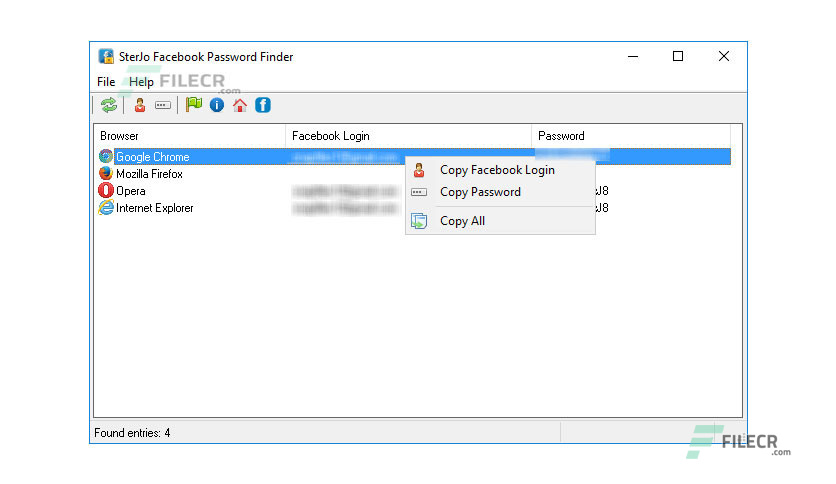The width and height of the screenshot is (836, 484).
Task: Click the blurred login in Internet Explorer row
Action: pyautogui.click(x=345, y=208)
